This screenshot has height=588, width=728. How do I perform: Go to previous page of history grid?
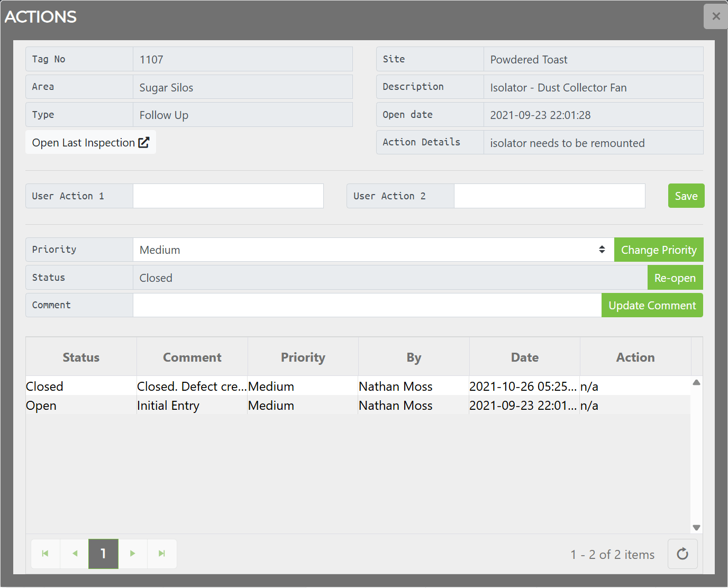coord(75,554)
